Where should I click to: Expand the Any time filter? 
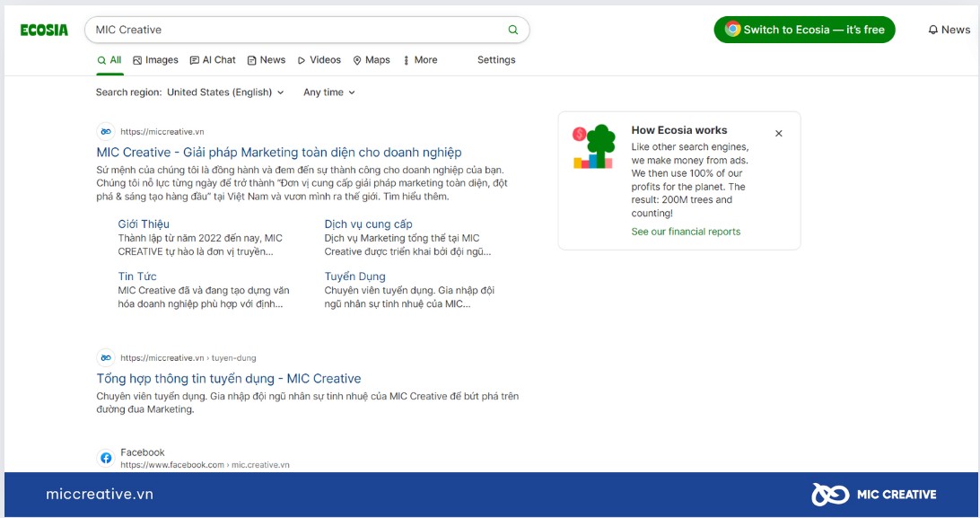(328, 92)
